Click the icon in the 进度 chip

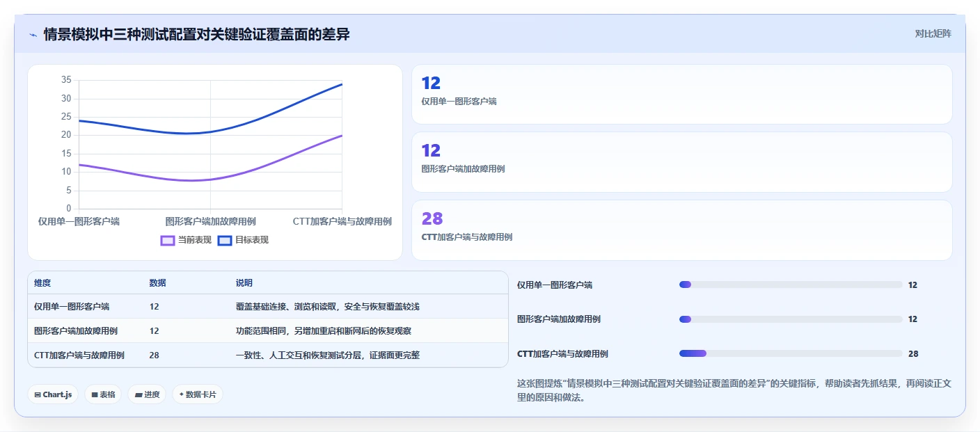139,394
